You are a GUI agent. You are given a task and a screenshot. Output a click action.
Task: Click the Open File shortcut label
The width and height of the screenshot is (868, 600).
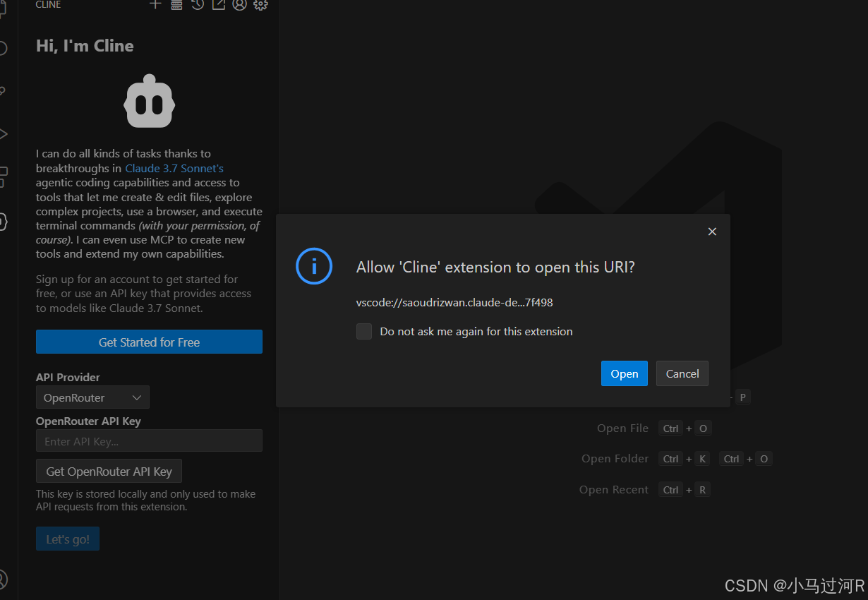click(x=622, y=428)
